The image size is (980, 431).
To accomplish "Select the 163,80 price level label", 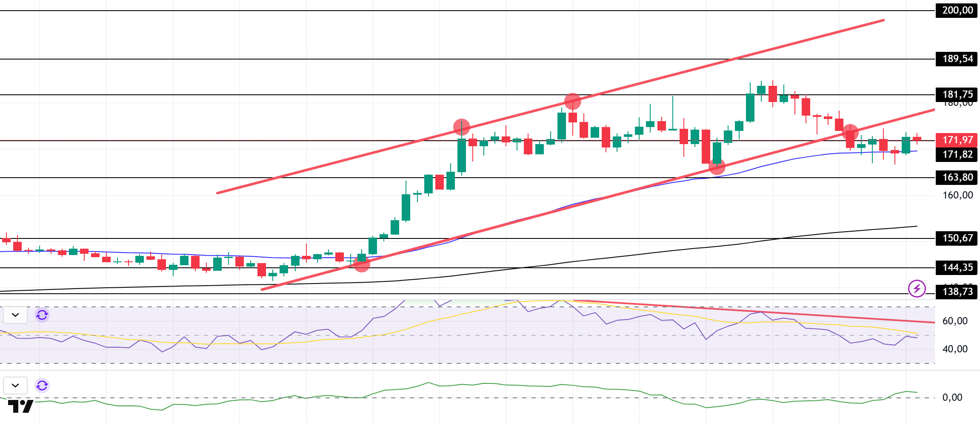I will pyautogui.click(x=957, y=177).
